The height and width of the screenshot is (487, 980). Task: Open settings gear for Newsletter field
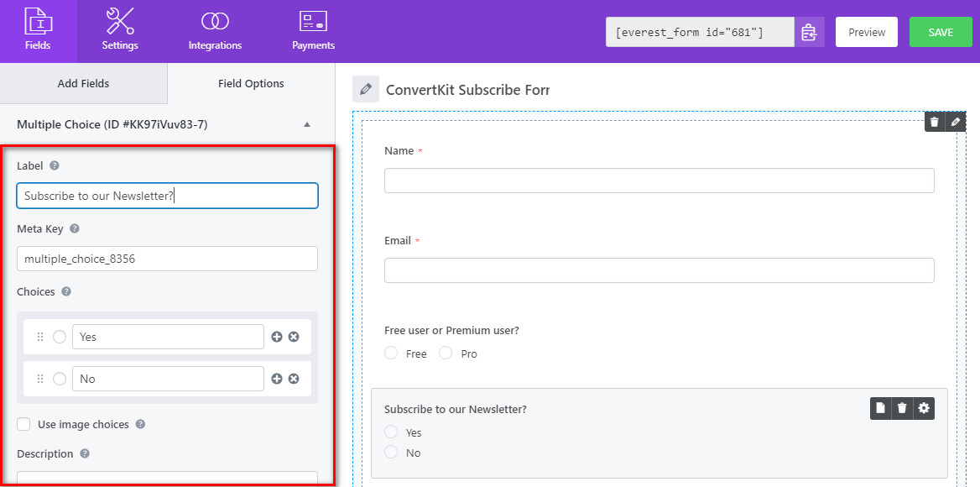(924, 408)
